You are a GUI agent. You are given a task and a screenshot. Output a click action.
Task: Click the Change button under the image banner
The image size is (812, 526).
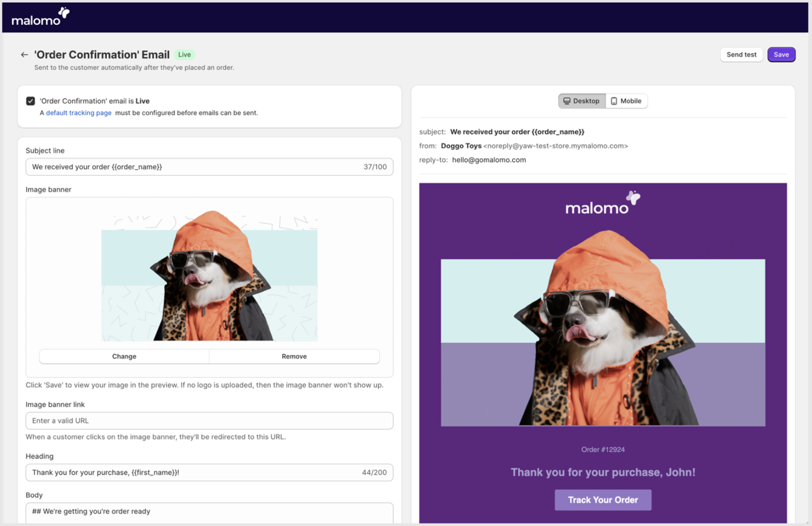point(124,356)
